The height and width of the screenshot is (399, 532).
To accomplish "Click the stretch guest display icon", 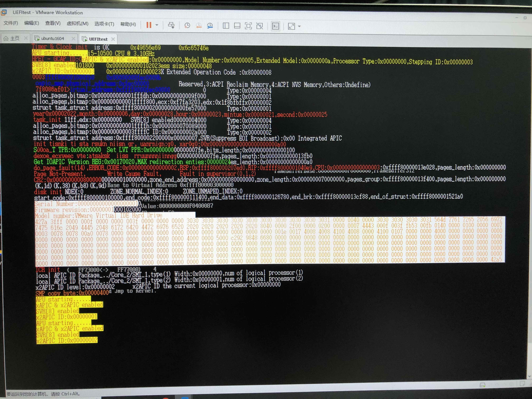I will (291, 26).
